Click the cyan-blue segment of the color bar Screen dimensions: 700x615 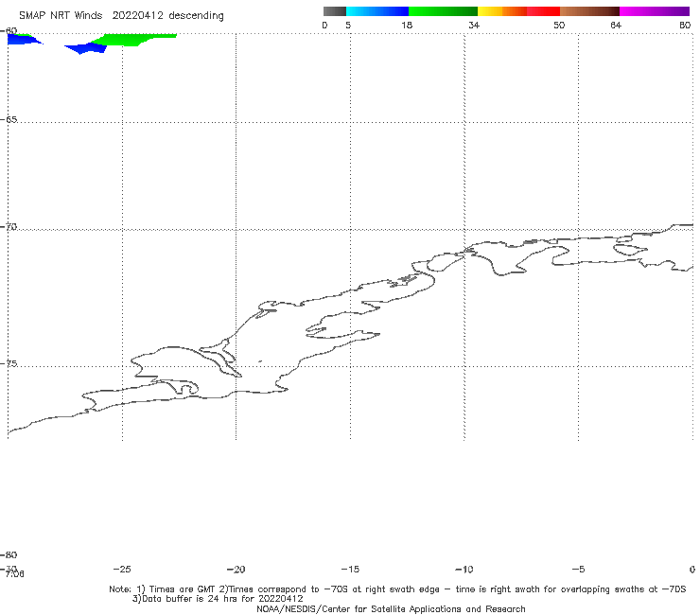pyautogui.click(x=377, y=11)
